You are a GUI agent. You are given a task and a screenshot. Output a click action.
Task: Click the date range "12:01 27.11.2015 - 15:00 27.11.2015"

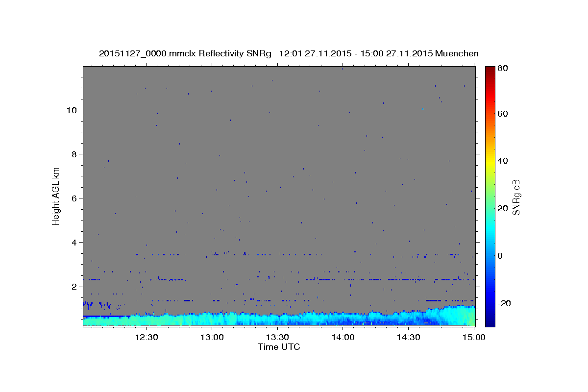pos(355,53)
